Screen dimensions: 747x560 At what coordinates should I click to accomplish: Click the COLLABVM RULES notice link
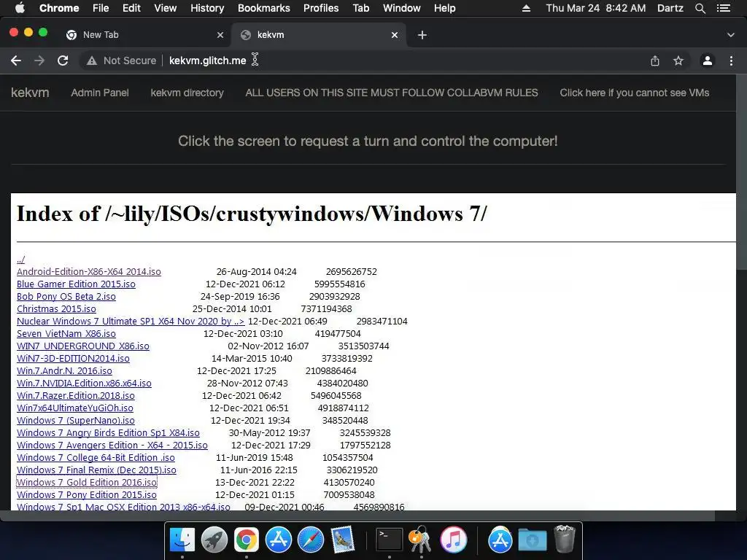click(392, 93)
